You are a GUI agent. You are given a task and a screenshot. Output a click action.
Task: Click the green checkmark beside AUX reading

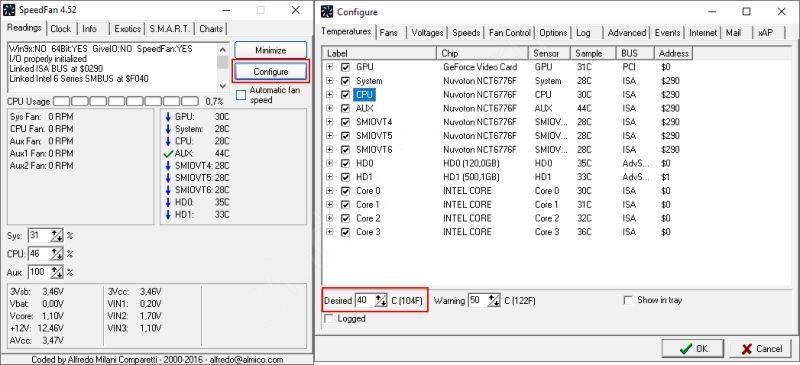pyautogui.click(x=168, y=153)
